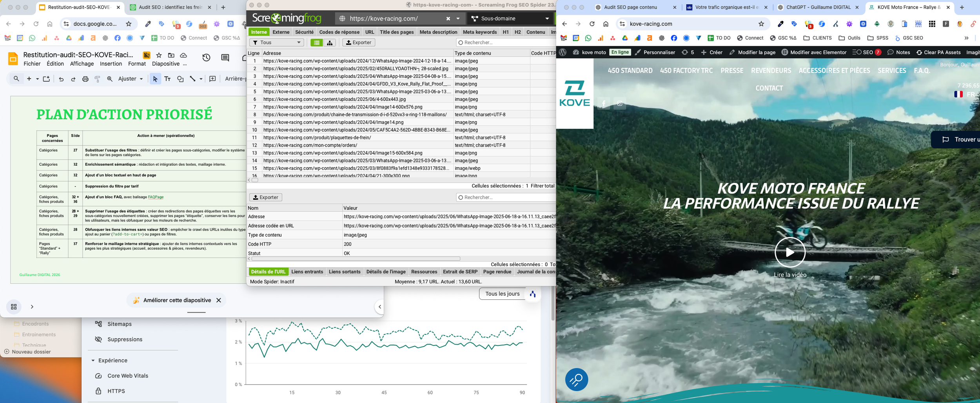The height and width of the screenshot is (403, 980).
Task: Open the slide grid view icon
Action: pos(14,307)
